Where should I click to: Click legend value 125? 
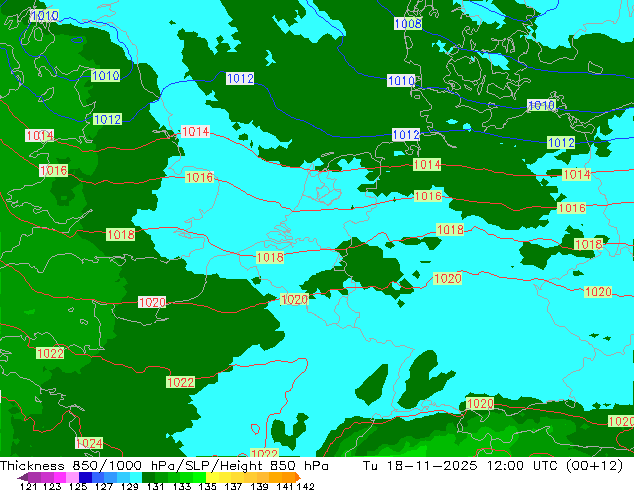tap(78, 486)
